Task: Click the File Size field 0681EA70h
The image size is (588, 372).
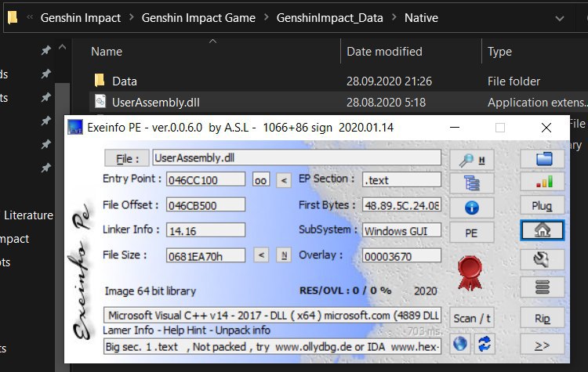Action: point(205,256)
